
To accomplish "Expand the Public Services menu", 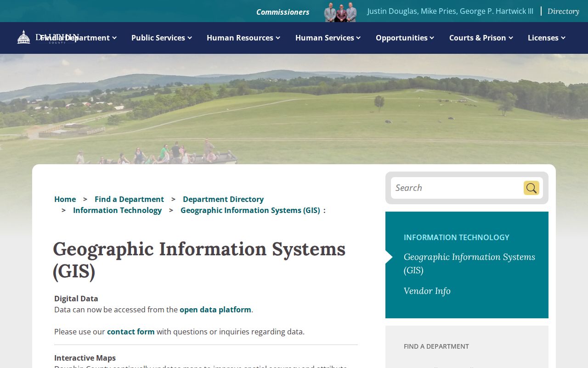I will (x=162, y=38).
